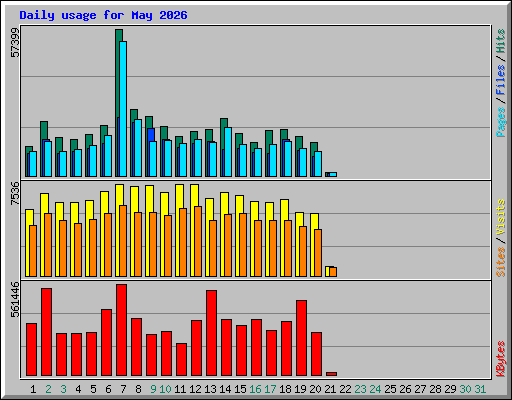Select day 17 on the x-axis
This screenshot has height=400, width=512.
coord(270,389)
